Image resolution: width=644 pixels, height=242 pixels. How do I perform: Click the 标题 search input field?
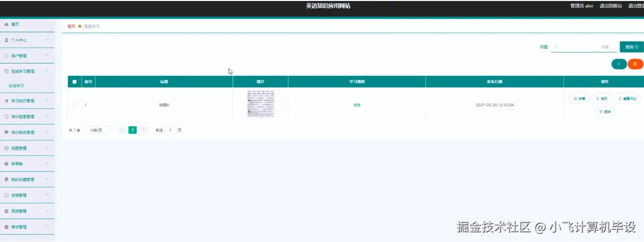(x=583, y=47)
